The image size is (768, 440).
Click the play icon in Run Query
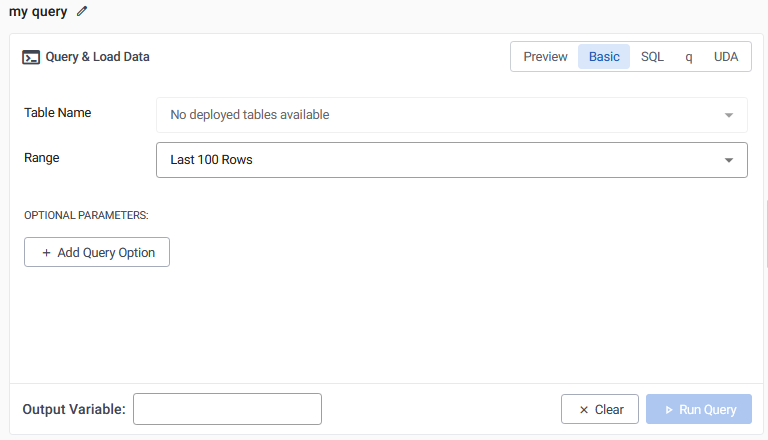[x=668, y=409]
